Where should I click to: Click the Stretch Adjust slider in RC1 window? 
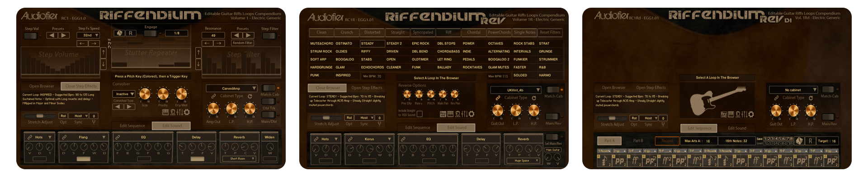click(40, 116)
